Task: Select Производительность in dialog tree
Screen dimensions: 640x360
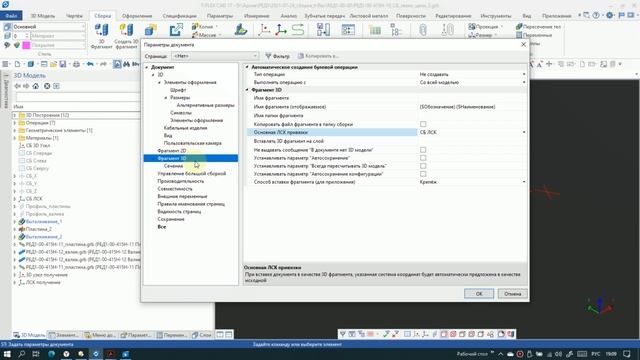Action: pyautogui.click(x=181, y=181)
